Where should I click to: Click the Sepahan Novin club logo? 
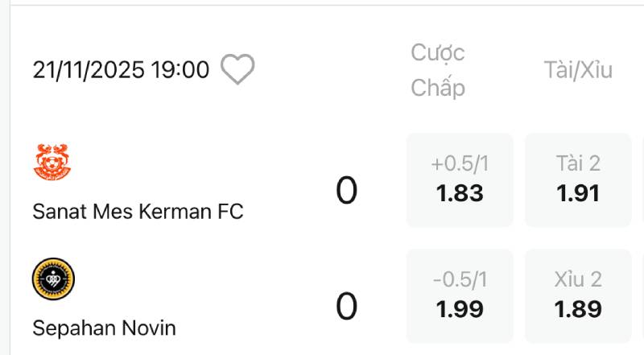coord(53,280)
